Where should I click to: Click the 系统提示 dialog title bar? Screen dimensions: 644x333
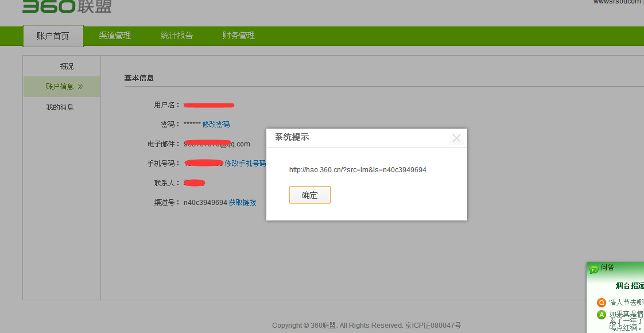pos(356,138)
